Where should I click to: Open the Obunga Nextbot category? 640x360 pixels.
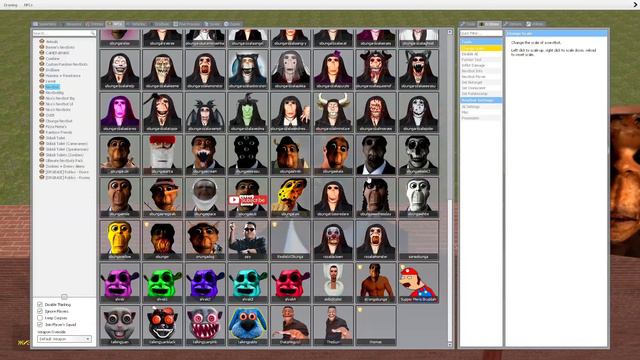pyautogui.click(x=59, y=121)
